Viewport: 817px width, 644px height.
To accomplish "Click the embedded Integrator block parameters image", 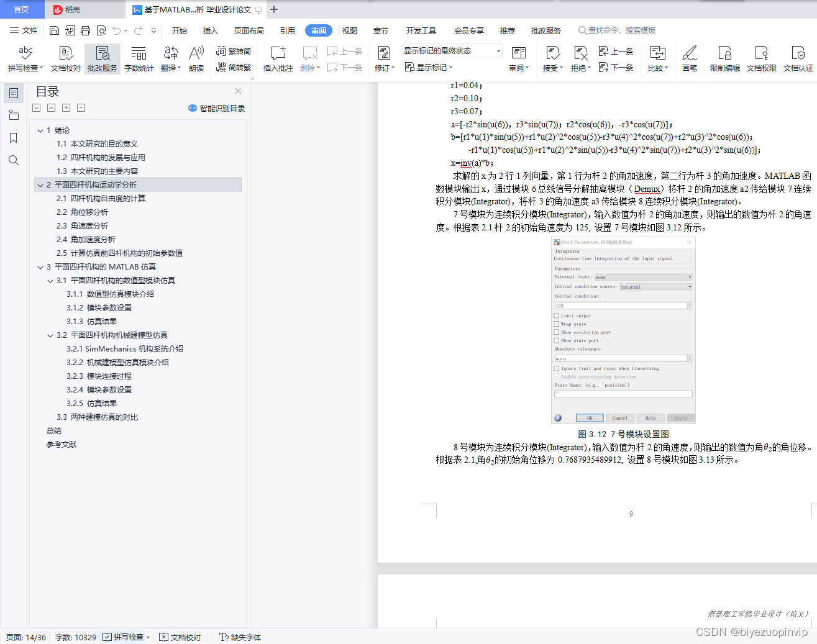I will click(623, 331).
